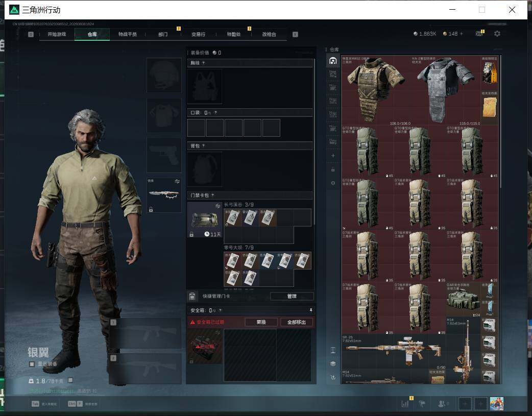The width and height of the screenshot is (532, 416).
Task: Click the right nav arrow key icon
Action: [x=295, y=34]
